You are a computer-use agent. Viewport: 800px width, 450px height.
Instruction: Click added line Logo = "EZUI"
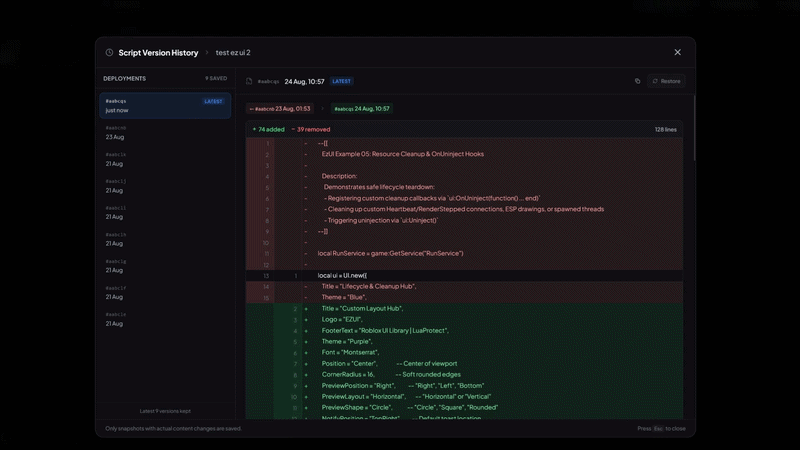coord(464,319)
